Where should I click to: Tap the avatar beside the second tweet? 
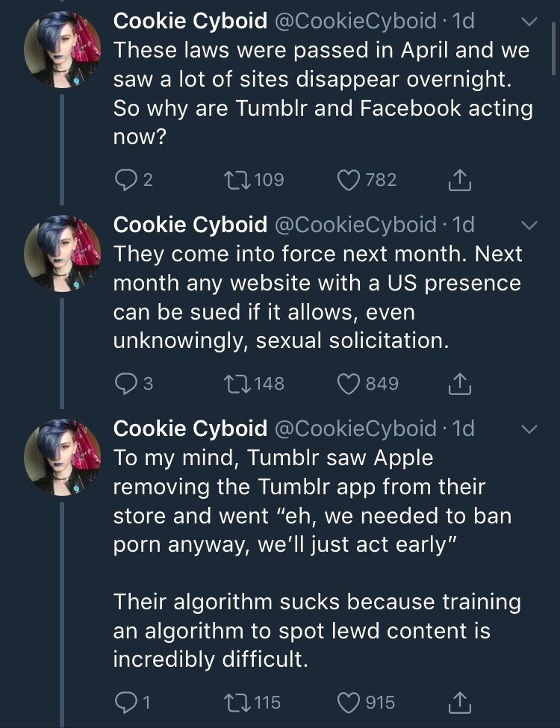coord(63,252)
